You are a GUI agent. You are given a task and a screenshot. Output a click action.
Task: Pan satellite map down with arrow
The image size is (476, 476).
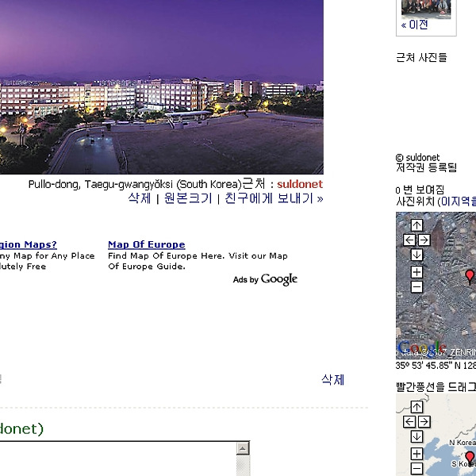[416, 255]
